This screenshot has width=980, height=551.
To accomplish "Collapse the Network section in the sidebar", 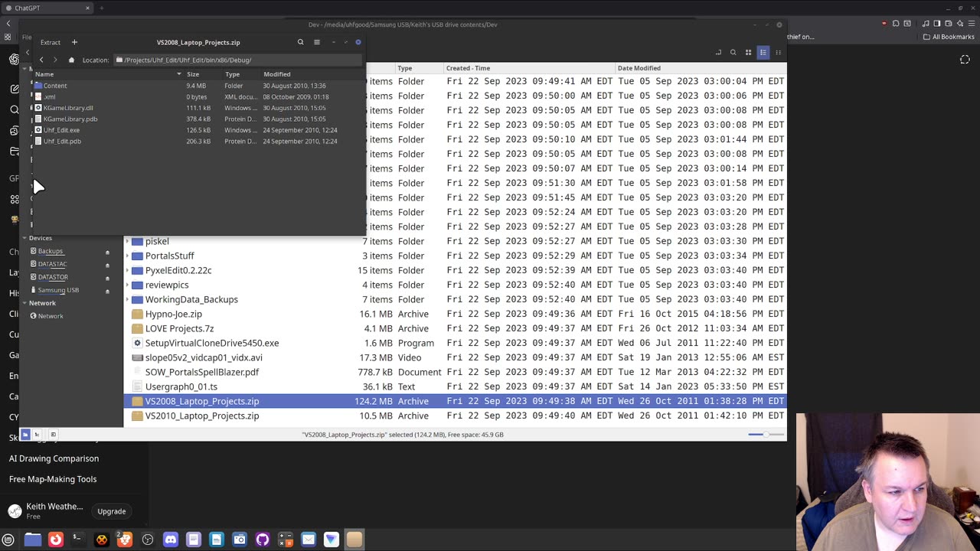I will [x=24, y=303].
